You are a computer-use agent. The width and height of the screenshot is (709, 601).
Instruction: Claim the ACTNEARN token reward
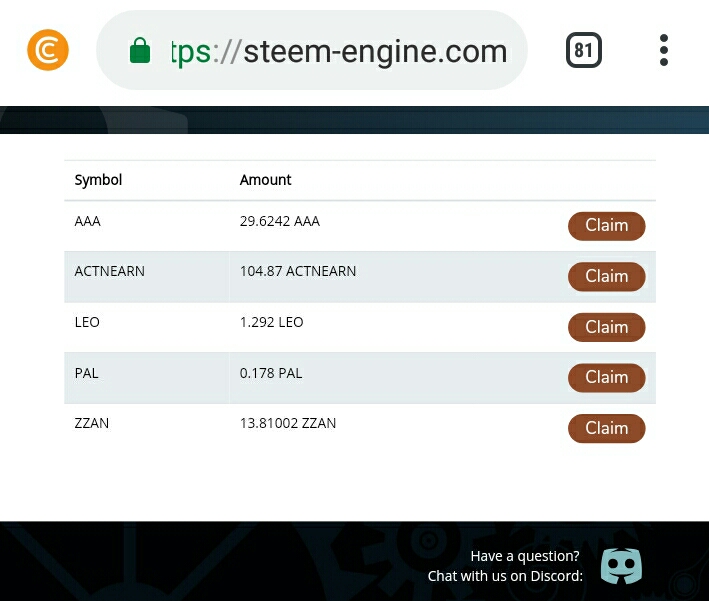pyautogui.click(x=606, y=276)
